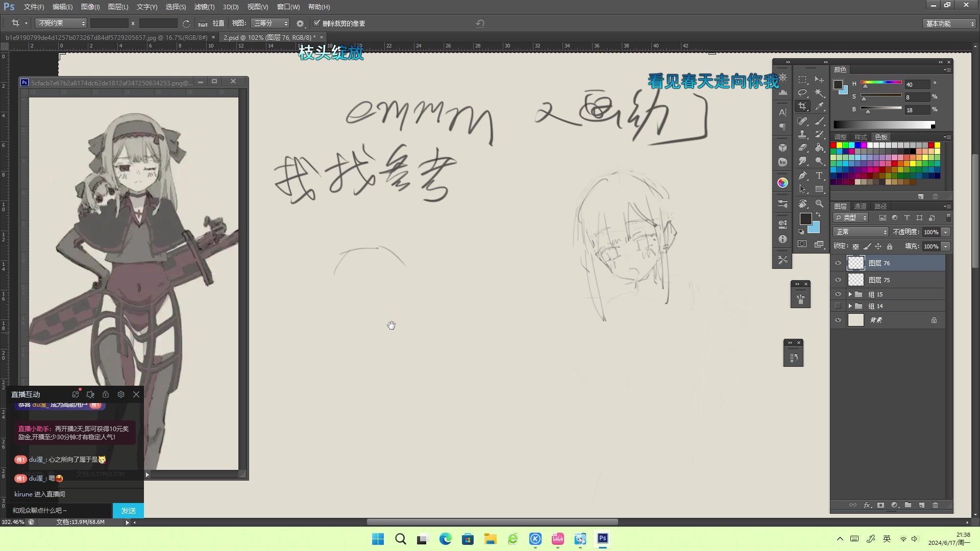Select the Eraser tool
The width and height of the screenshot is (980, 551).
pyautogui.click(x=803, y=148)
